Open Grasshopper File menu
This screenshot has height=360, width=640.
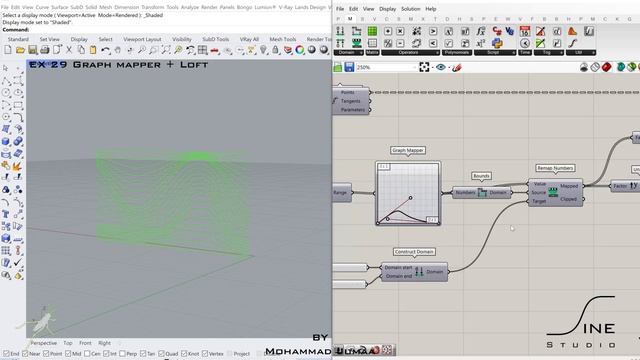click(340, 9)
